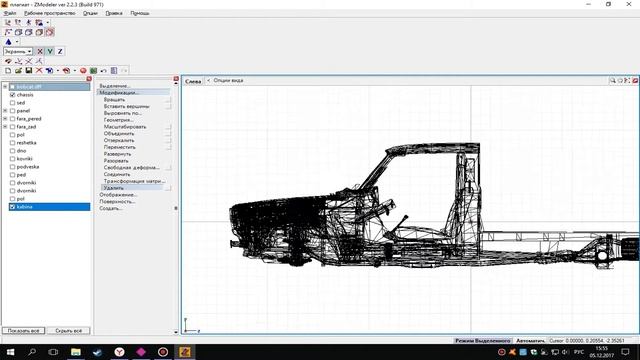Select the Слева viewport tab

193,81
